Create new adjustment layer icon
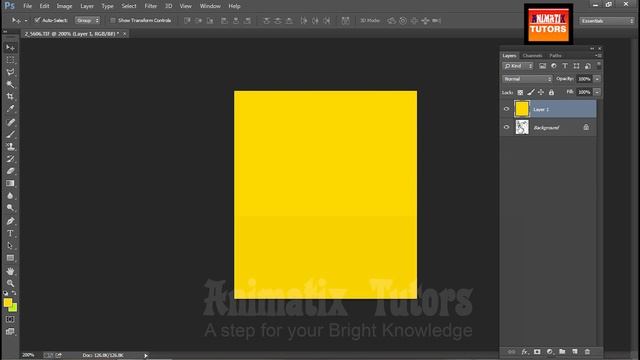Screen dimensions: 640x360 click(550, 351)
